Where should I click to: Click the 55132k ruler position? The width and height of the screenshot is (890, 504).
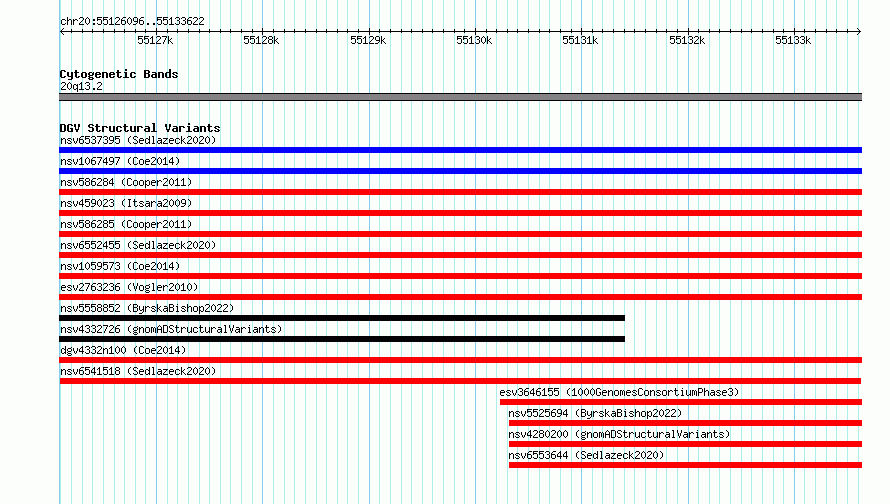point(687,40)
